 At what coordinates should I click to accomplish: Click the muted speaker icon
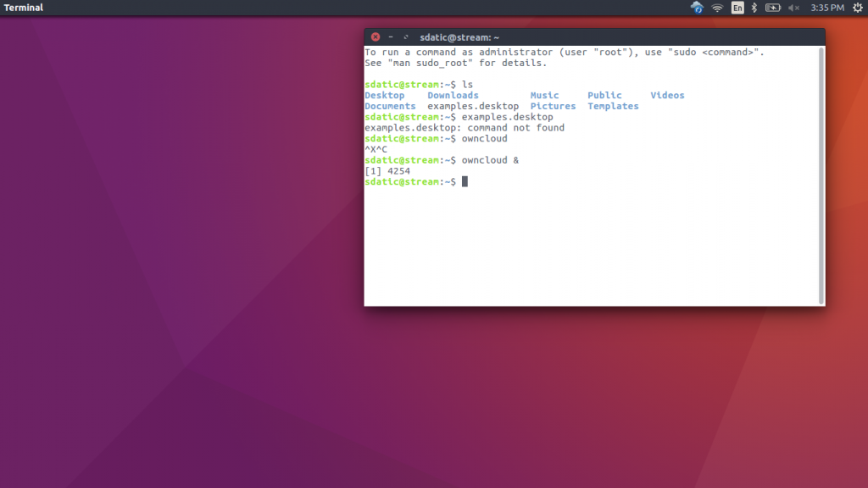tap(793, 7)
